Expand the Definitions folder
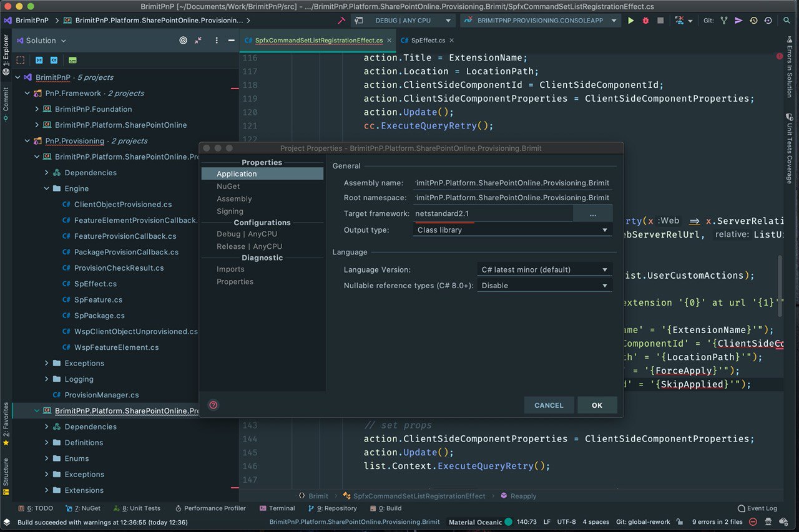This screenshot has width=799, height=532. 46,443
